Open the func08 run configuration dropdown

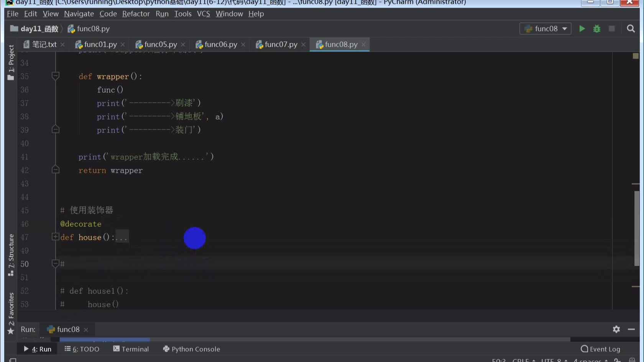pos(545,29)
